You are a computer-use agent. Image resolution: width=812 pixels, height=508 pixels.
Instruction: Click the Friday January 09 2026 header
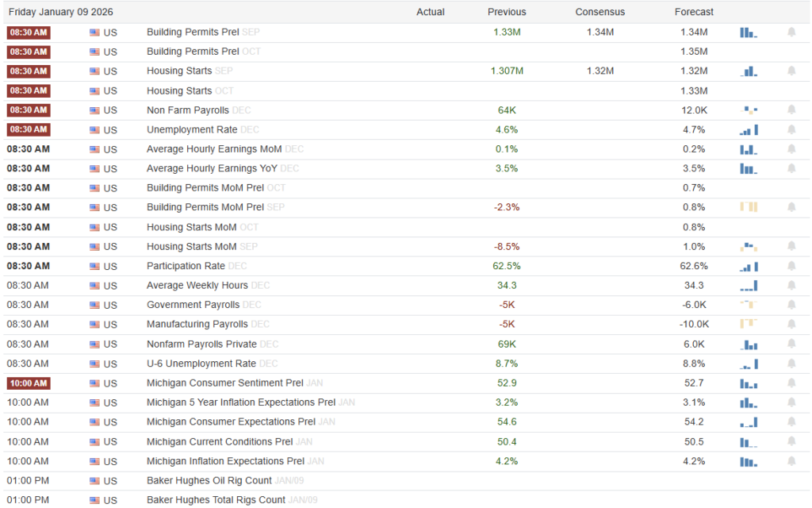click(x=61, y=12)
